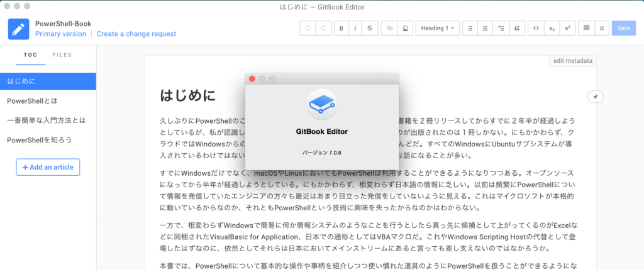This screenshot has height=270, width=644.
Task: Toggle italic formatting
Action: click(356, 28)
